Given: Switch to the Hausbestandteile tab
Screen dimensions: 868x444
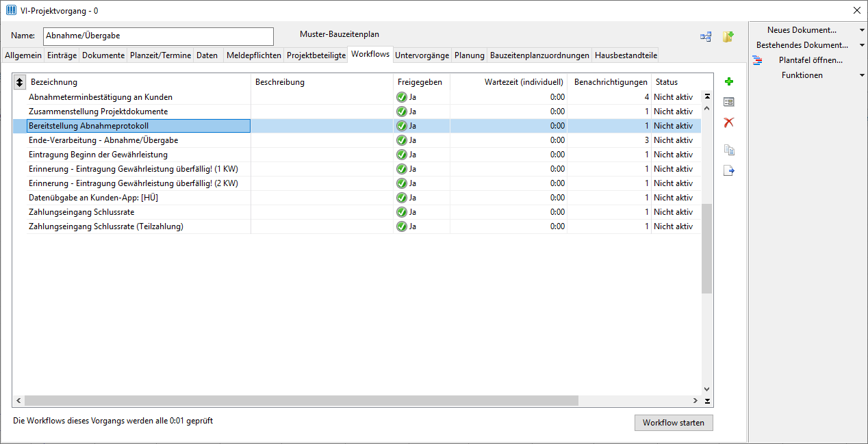Looking at the screenshot, I should tap(626, 55).
